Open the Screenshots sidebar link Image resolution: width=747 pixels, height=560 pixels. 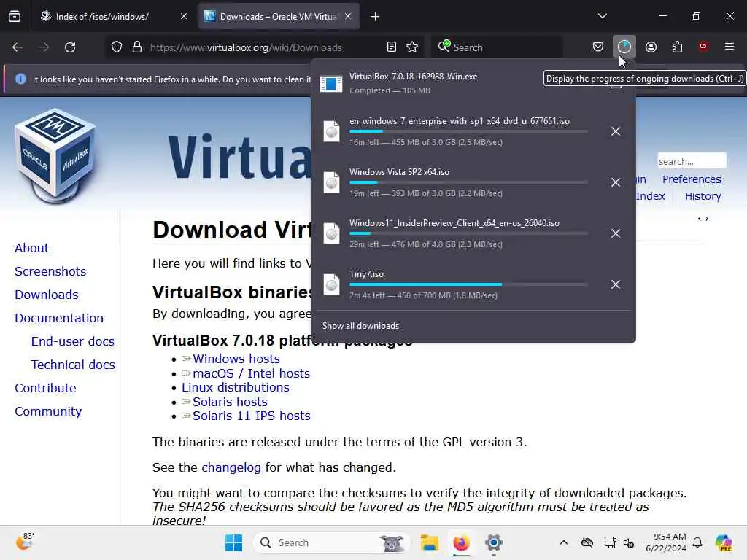point(50,271)
